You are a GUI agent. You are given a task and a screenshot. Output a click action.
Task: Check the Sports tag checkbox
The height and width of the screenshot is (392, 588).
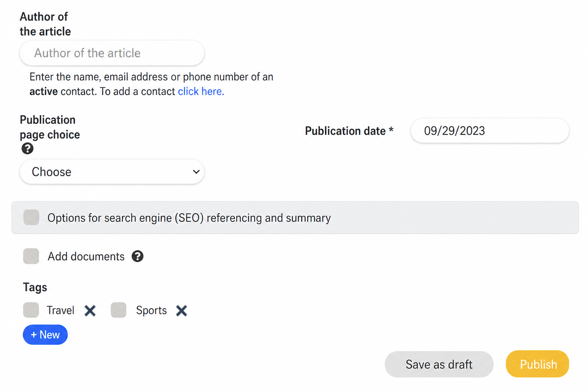pos(119,310)
